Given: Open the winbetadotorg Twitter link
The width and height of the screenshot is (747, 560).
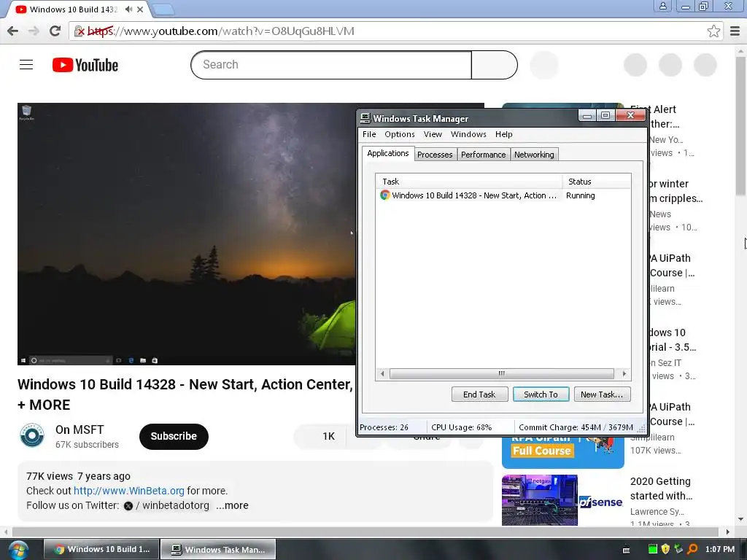Looking at the screenshot, I should tap(166, 505).
